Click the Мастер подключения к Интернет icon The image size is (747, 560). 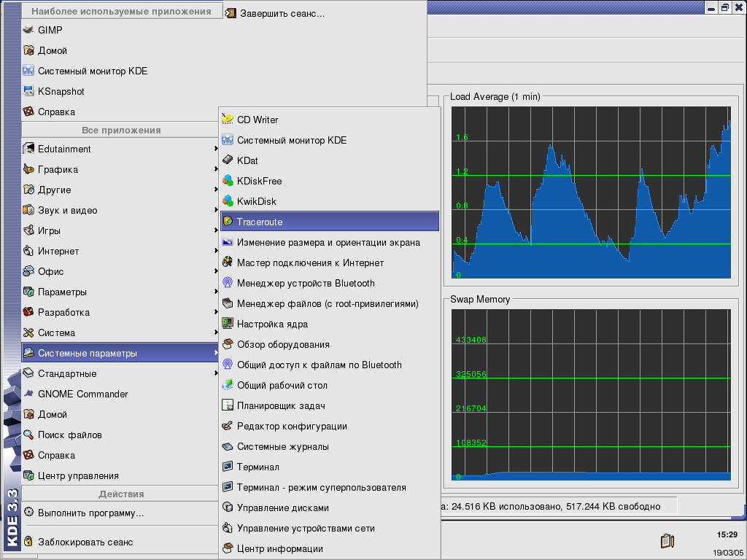(x=228, y=262)
